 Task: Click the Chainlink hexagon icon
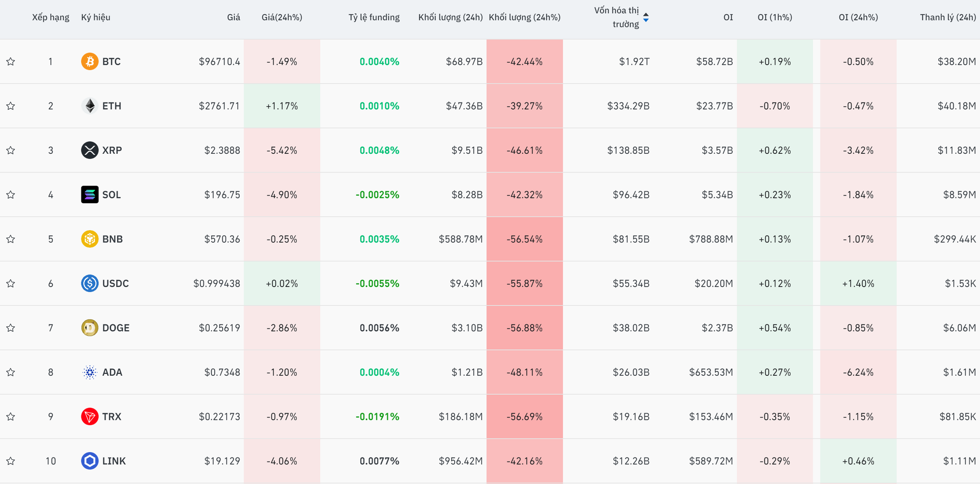[90, 461]
